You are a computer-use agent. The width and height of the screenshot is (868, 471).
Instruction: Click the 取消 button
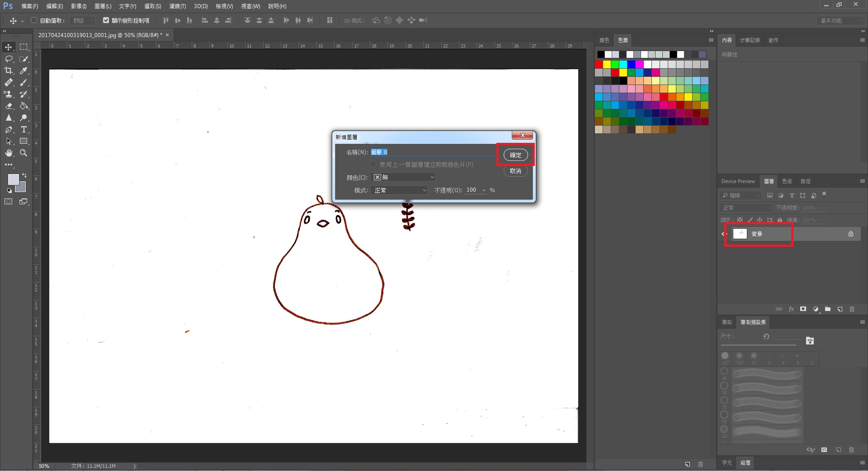(515, 171)
